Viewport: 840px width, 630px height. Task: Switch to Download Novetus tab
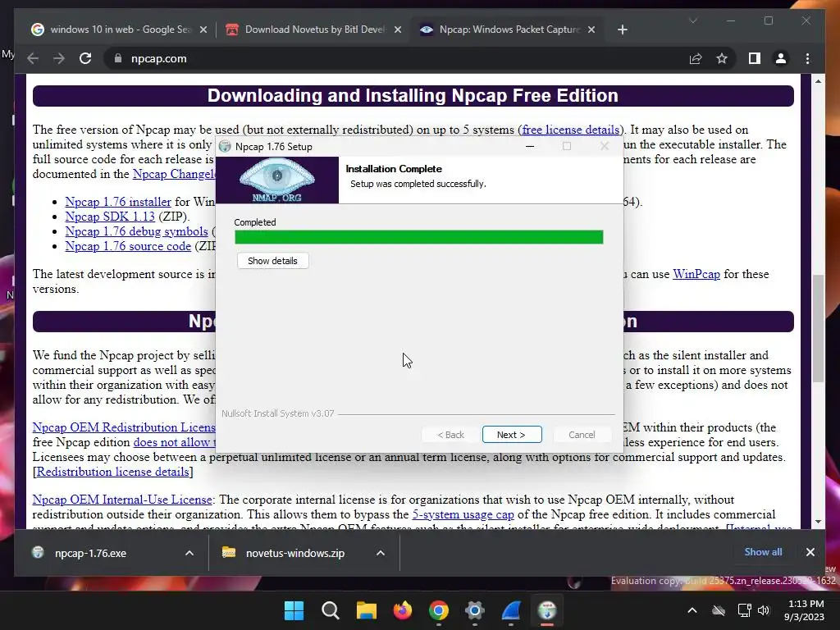click(314, 30)
